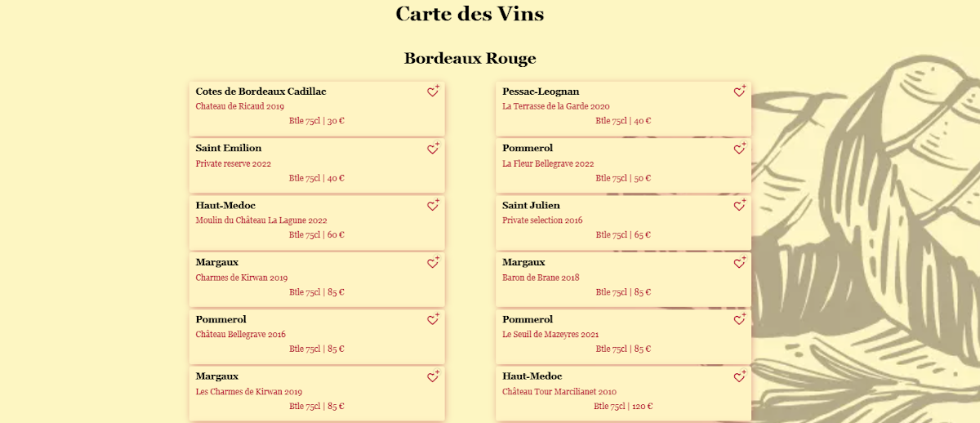Favorite the Haut-Medoc La Lagune wine
The image size is (980, 423).
(433, 206)
